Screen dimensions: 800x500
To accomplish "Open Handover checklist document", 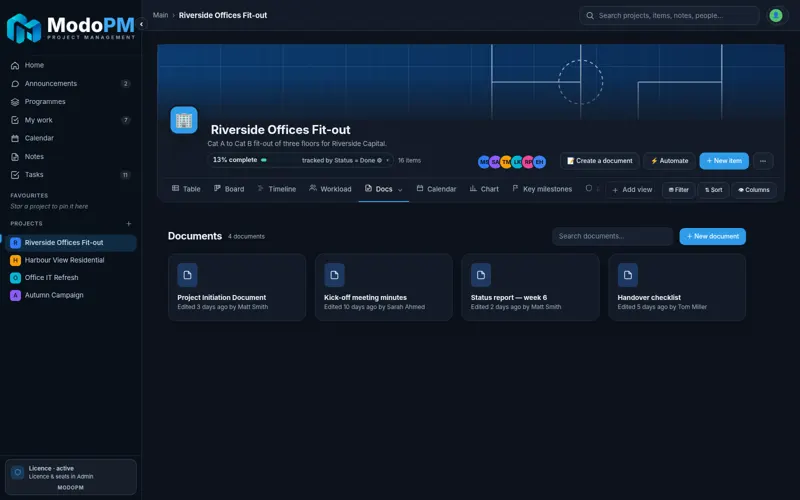I will pos(677,287).
